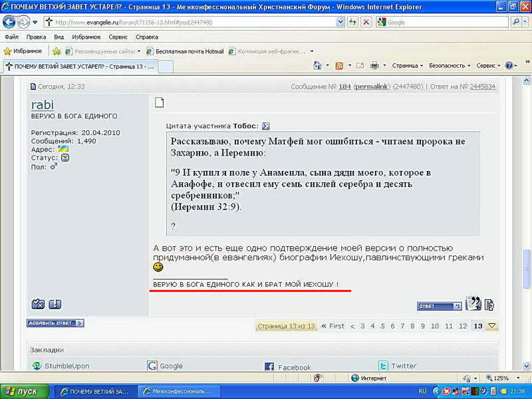The height and width of the screenshot is (399, 532).
Task: Go to page 12 of the thread
Action: pos(463,326)
